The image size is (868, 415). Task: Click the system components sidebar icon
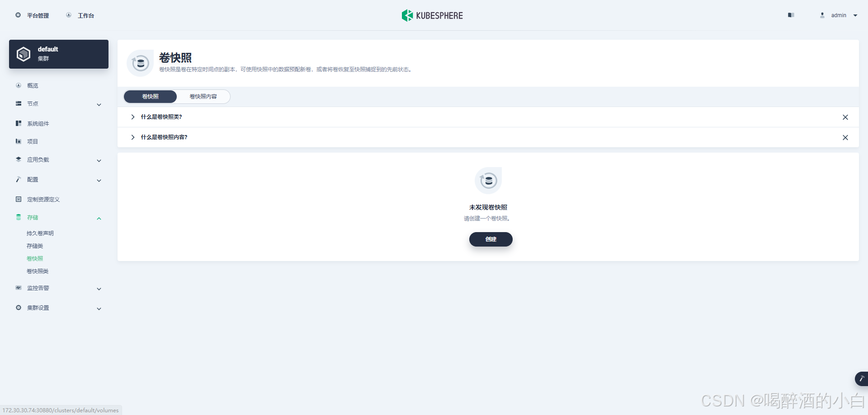(19, 123)
